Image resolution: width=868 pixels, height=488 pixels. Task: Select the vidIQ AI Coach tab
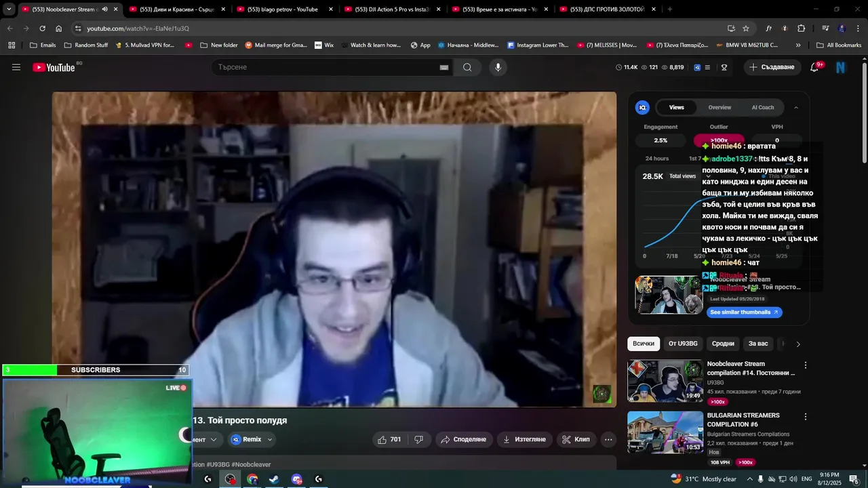763,107
